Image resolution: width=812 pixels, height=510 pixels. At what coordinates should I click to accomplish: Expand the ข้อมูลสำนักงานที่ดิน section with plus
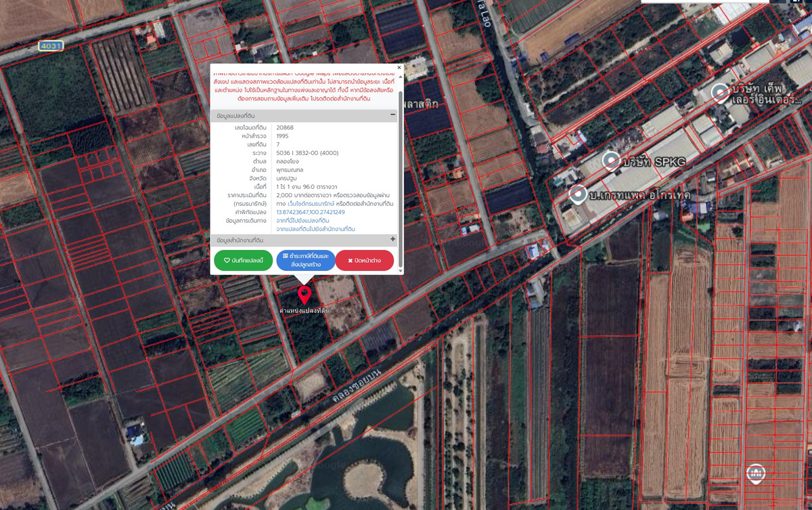point(392,240)
